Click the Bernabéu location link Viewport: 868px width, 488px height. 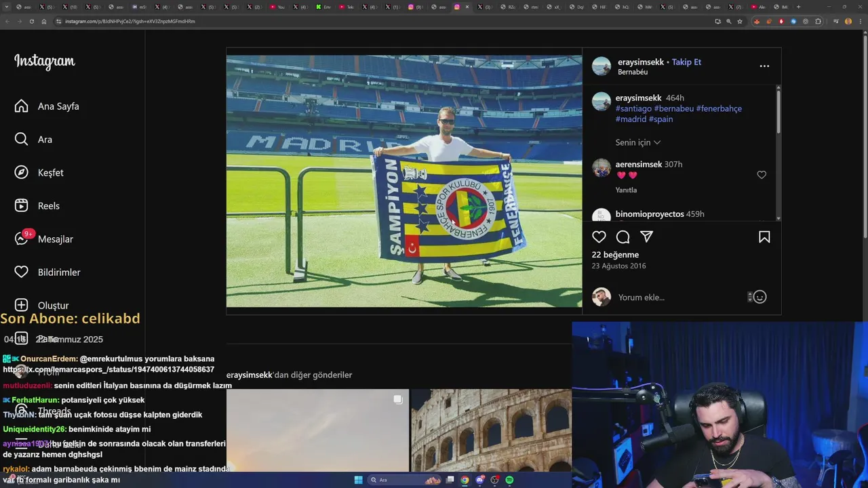633,72
